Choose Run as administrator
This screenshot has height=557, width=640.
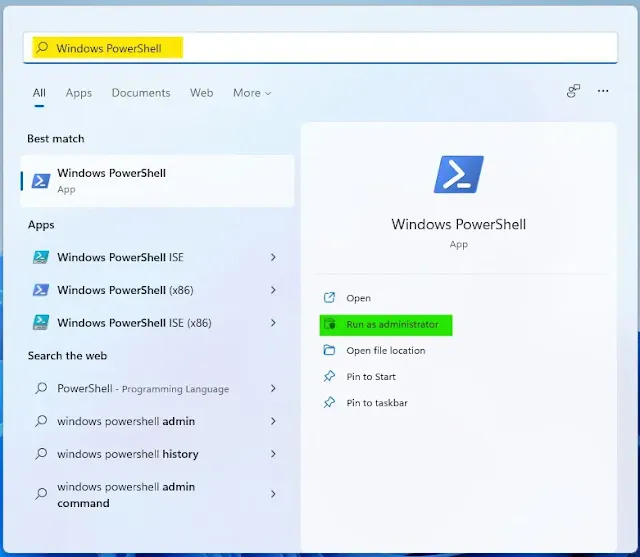[x=386, y=325]
